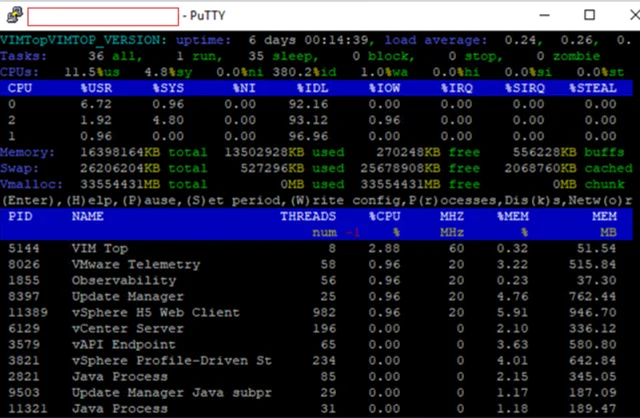Screen dimensions: 640x418
Task: Click the 16398164KB total memory value
Action: tap(120, 152)
